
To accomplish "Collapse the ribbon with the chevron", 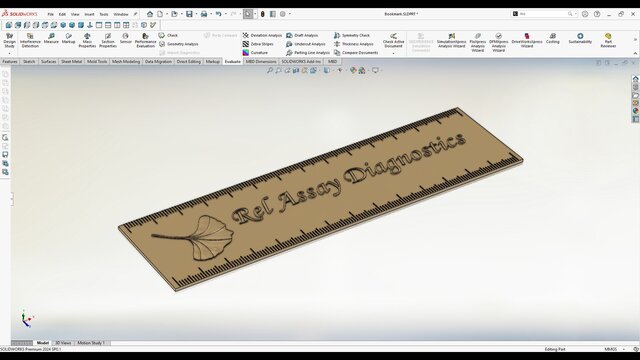I will pyautogui.click(x=635, y=53).
